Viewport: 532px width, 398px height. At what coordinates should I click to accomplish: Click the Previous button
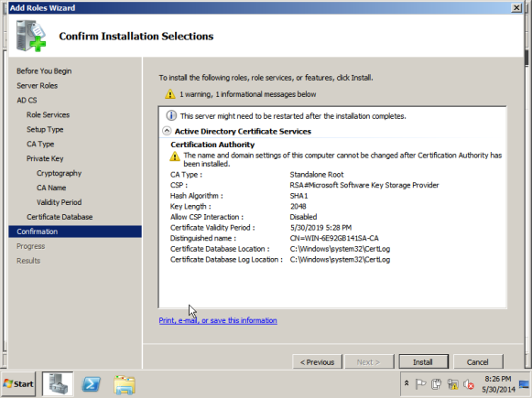317,361
